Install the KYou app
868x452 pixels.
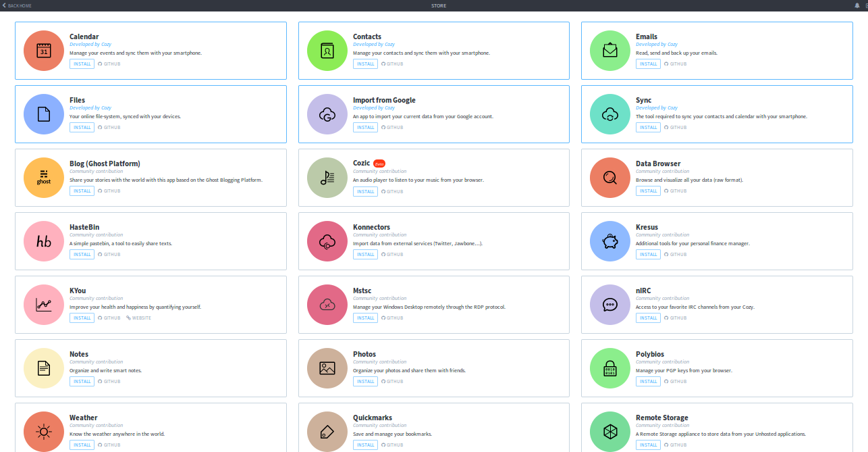click(x=82, y=318)
